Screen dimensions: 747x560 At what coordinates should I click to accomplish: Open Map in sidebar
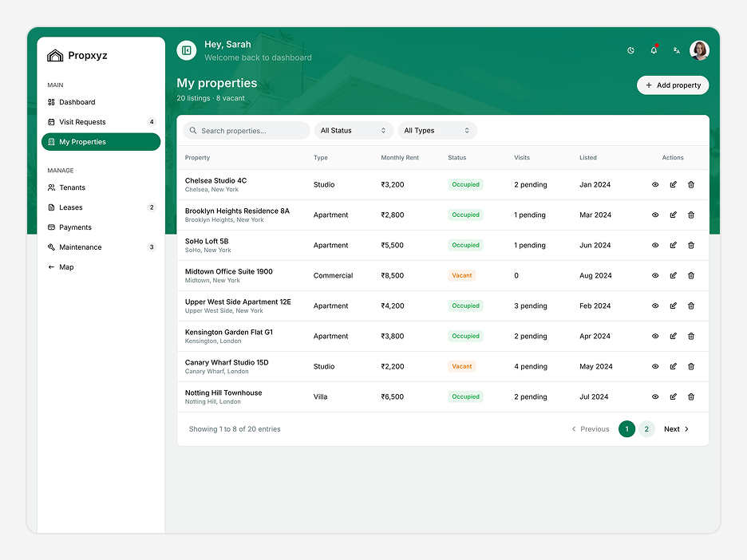point(101,267)
